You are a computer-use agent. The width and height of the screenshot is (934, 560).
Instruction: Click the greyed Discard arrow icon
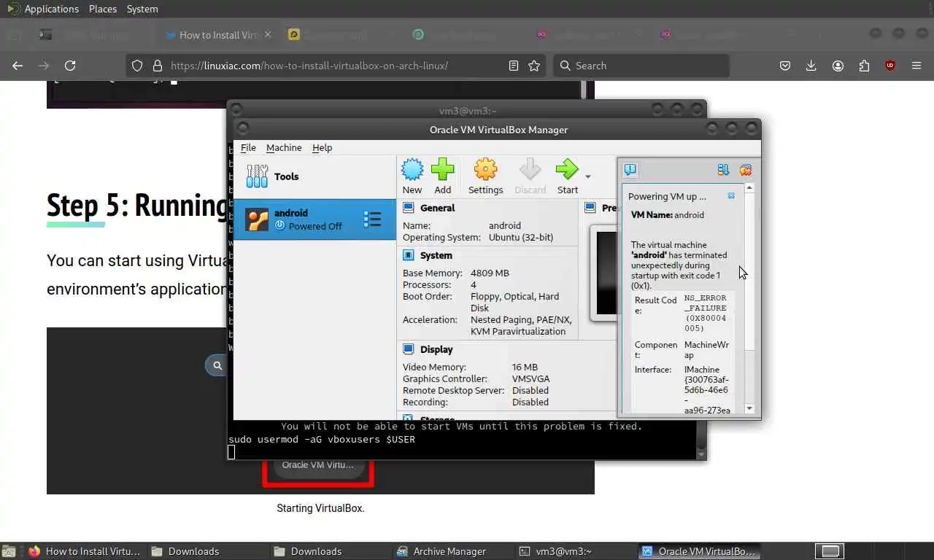530,170
